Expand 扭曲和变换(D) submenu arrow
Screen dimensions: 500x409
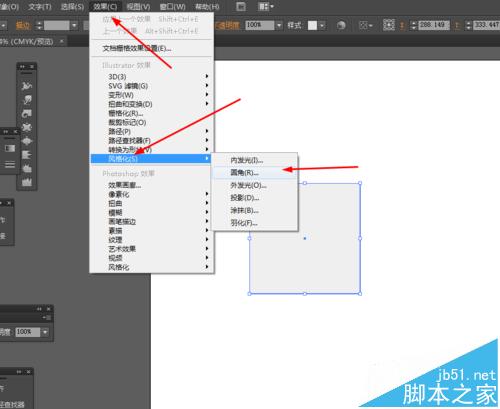click(x=207, y=104)
